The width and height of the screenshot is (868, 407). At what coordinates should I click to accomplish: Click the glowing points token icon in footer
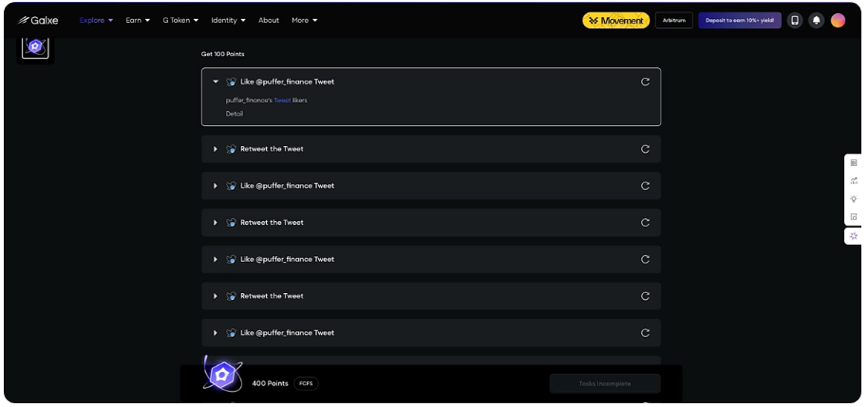coord(222,375)
